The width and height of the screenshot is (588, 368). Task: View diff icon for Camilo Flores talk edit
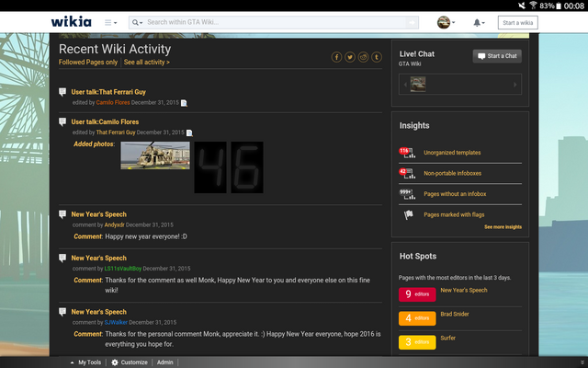click(189, 132)
